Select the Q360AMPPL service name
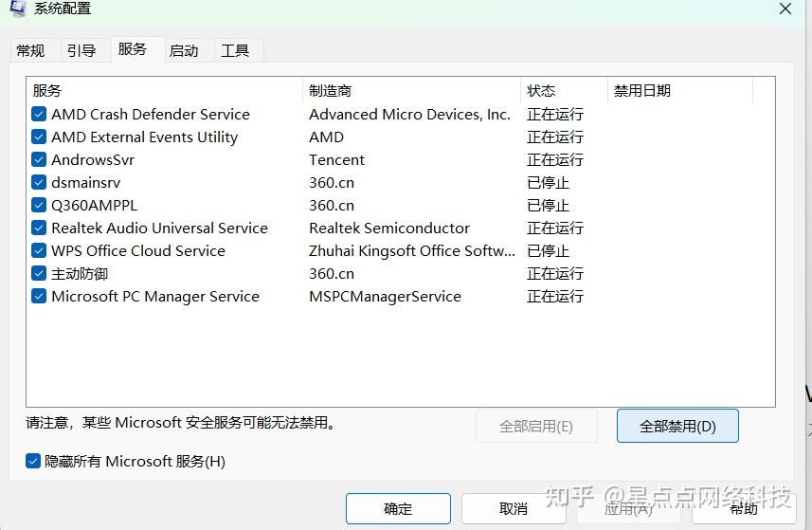The width and height of the screenshot is (812, 530). click(94, 205)
